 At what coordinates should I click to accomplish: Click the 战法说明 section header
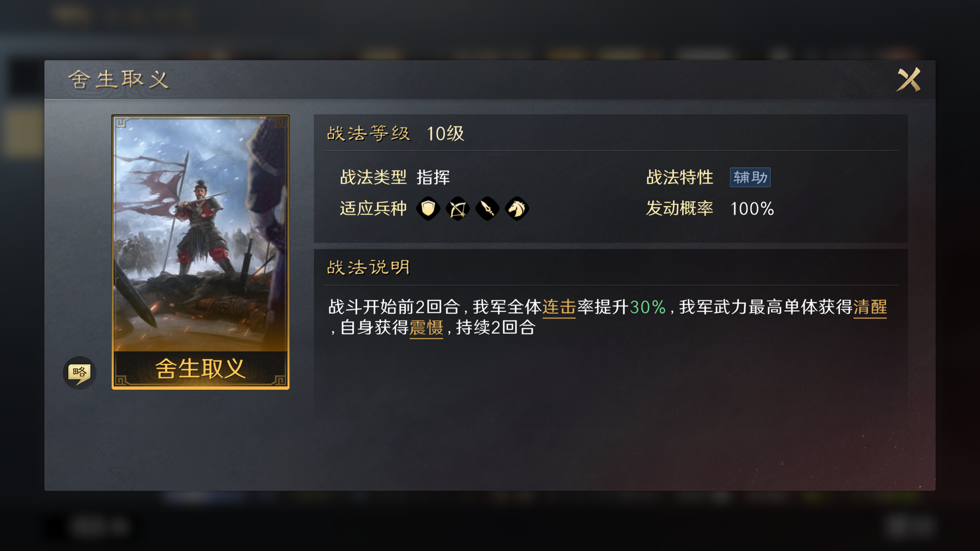tap(369, 267)
